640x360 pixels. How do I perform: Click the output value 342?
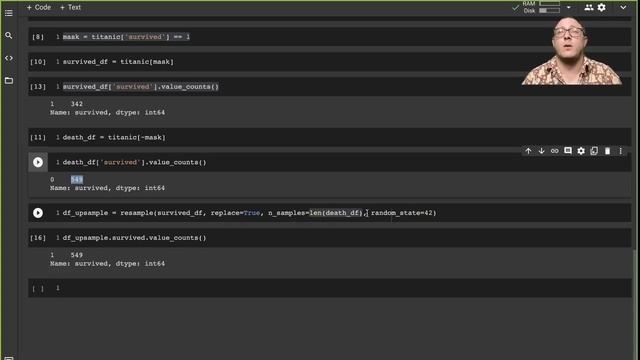tap(77, 104)
